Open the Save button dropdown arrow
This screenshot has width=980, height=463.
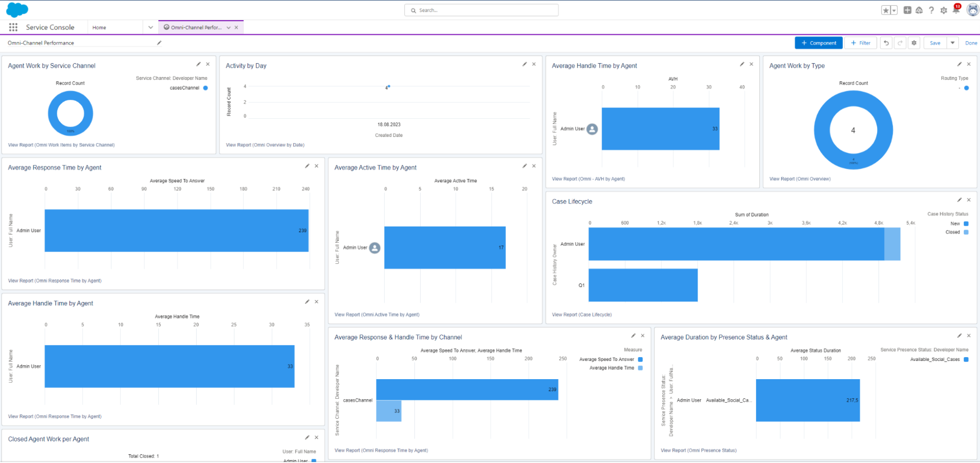pyautogui.click(x=953, y=43)
